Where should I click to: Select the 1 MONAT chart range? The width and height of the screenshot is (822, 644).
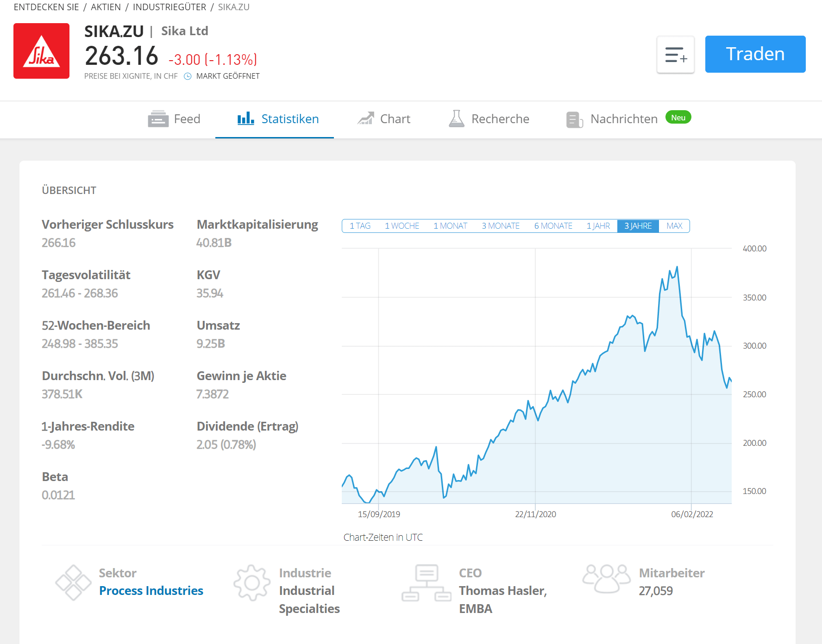450,226
